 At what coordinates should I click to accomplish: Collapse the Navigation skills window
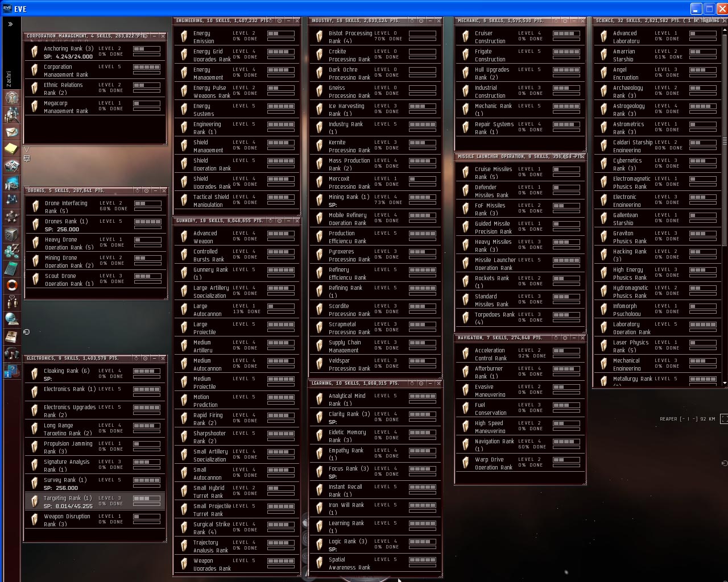point(574,338)
